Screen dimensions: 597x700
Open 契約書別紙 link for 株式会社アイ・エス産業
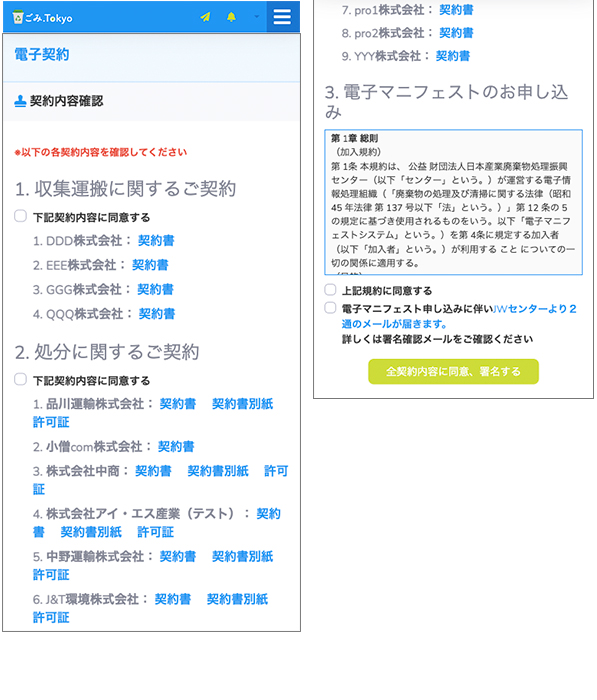(91, 532)
